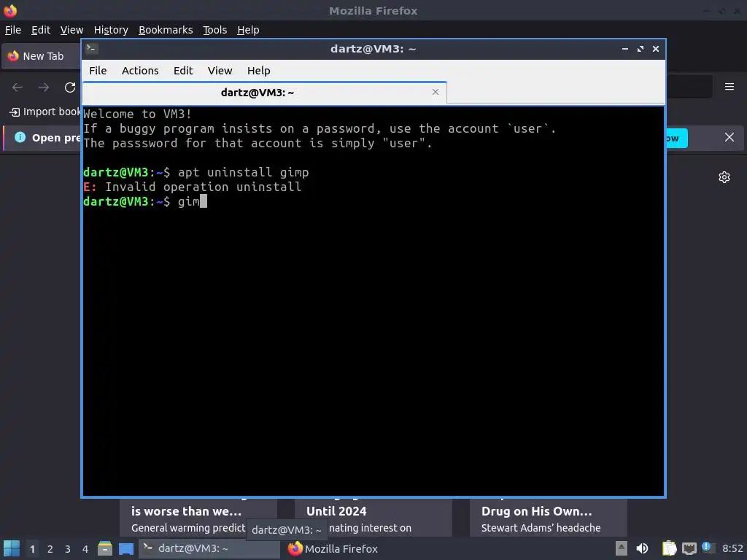Switch to workspace 3

(x=68, y=549)
